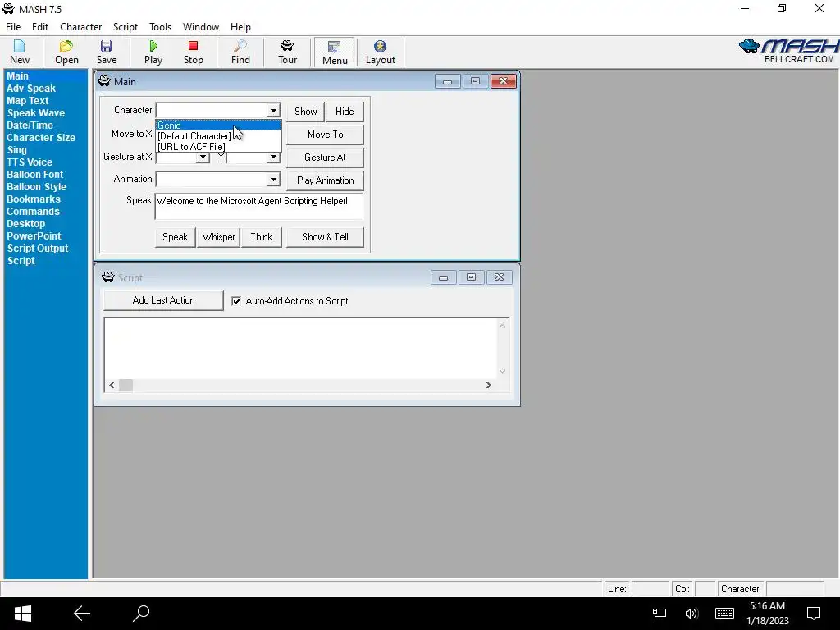The width and height of the screenshot is (840, 630).
Task: Save the current script from toolbar
Action: [107, 52]
